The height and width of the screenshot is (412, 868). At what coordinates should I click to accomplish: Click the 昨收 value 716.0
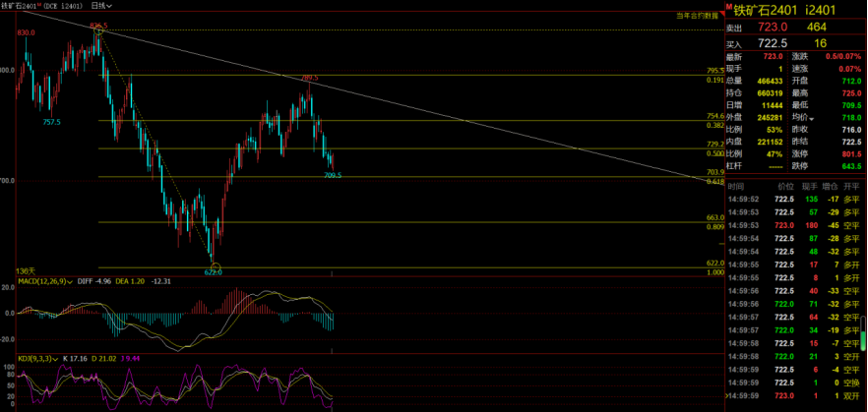[x=852, y=130]
